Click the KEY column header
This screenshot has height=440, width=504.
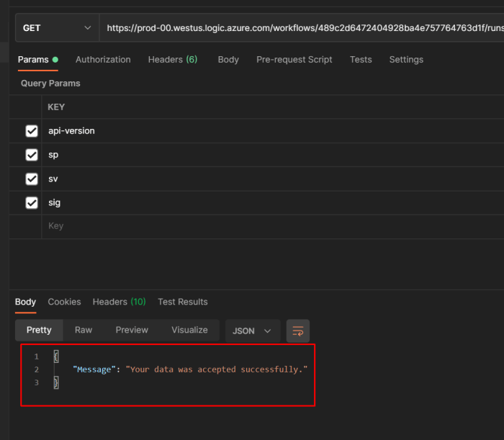point(56,107)
